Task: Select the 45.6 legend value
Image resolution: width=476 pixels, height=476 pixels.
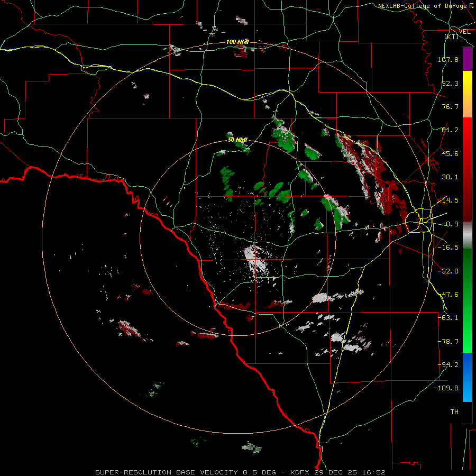Action: point(450,153)
